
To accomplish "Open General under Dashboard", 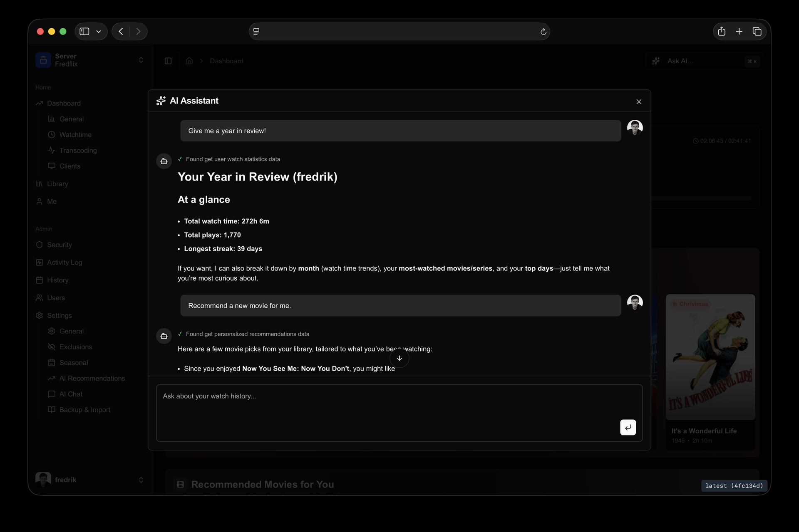I will pos(72,119).
